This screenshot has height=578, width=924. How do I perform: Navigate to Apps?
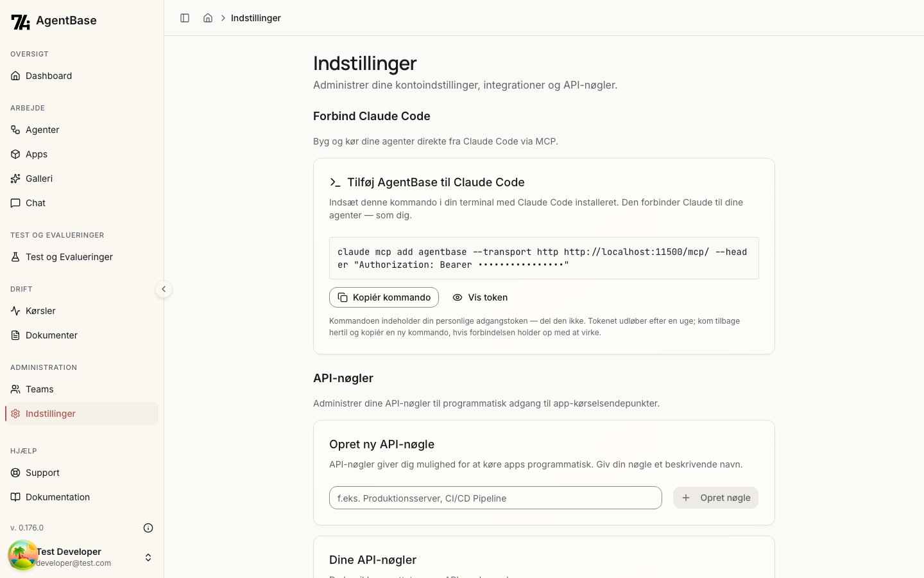tap(81, 154)
